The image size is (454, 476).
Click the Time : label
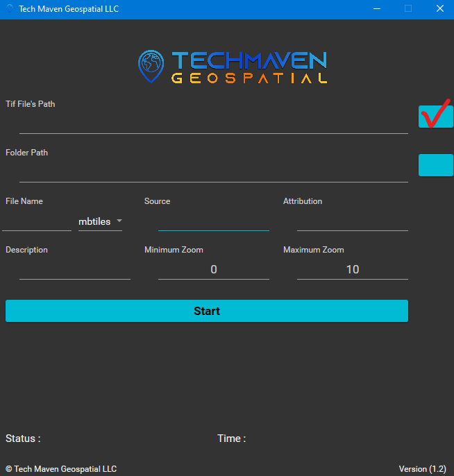click(231, 439)
